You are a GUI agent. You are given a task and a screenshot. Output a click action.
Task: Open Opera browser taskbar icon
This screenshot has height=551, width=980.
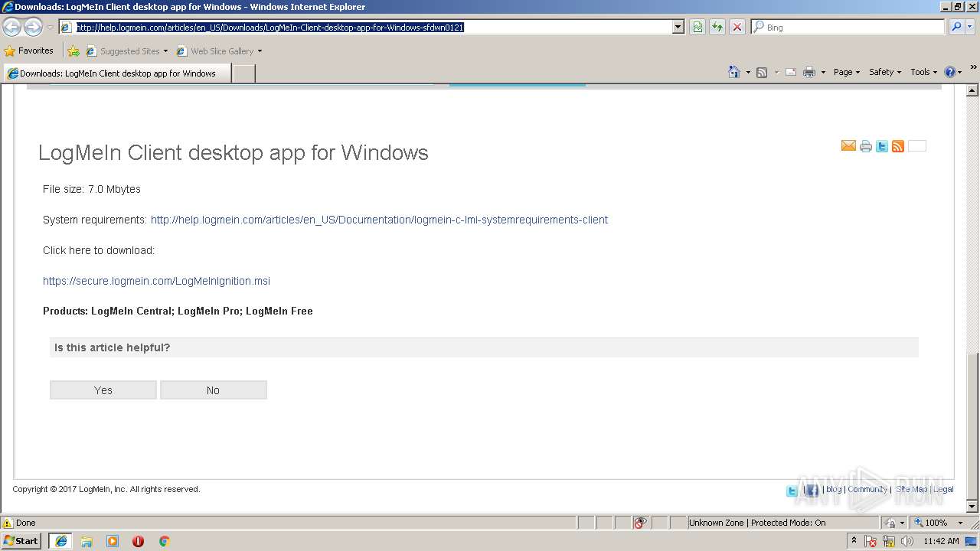click(138, 541)
